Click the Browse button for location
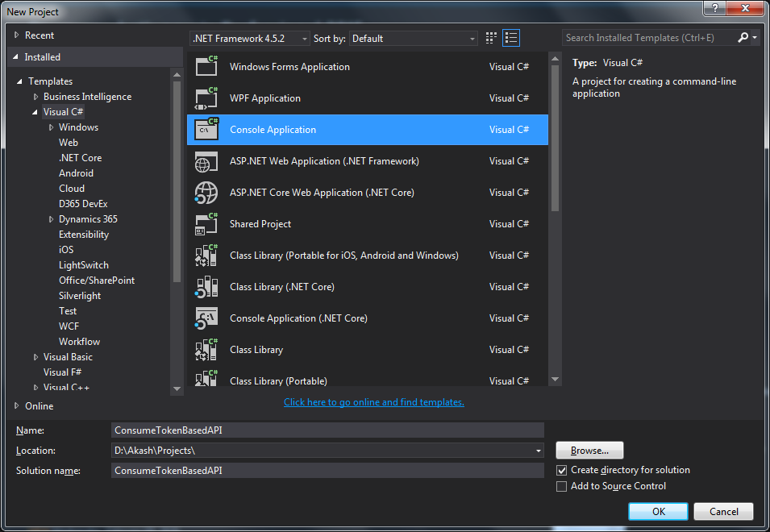This screenshot has width=770, height=532. pos(589,450)
